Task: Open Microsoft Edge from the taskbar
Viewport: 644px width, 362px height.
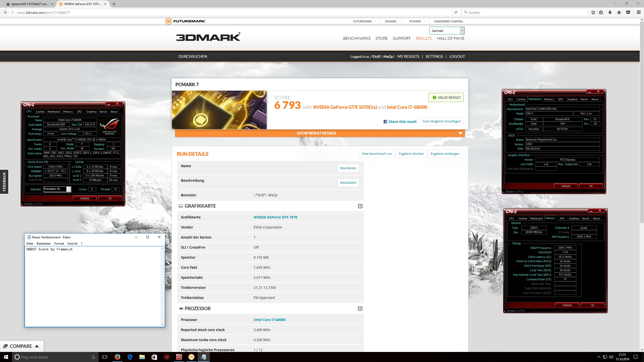Action: pos(130,357)
